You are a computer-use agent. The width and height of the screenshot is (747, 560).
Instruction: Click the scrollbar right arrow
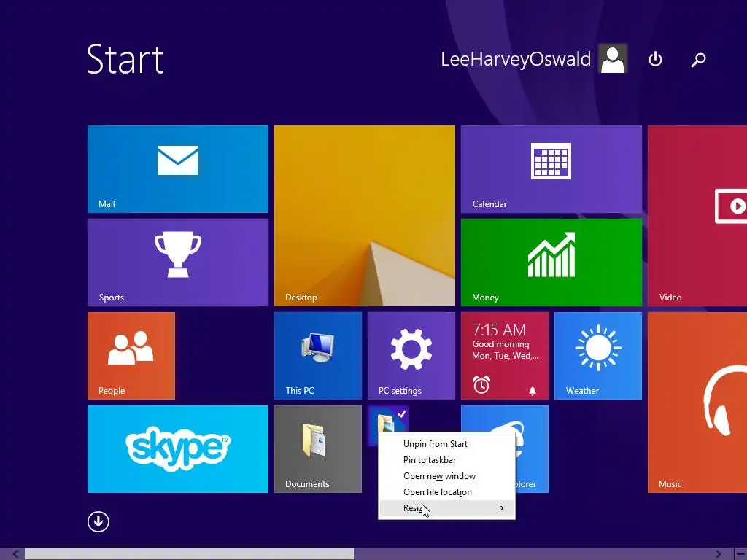pyautogui.click(x=718, y=554)
